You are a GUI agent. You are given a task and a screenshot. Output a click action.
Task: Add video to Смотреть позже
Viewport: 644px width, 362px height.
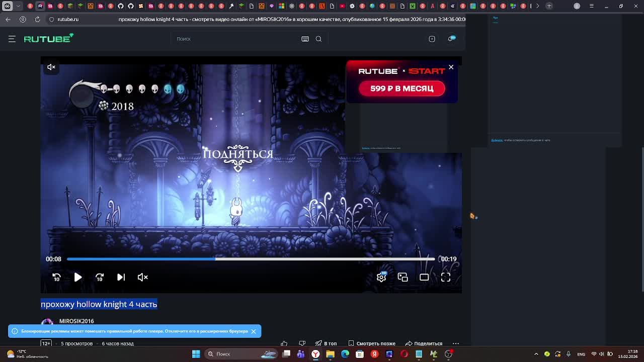[x=372, y=343]
